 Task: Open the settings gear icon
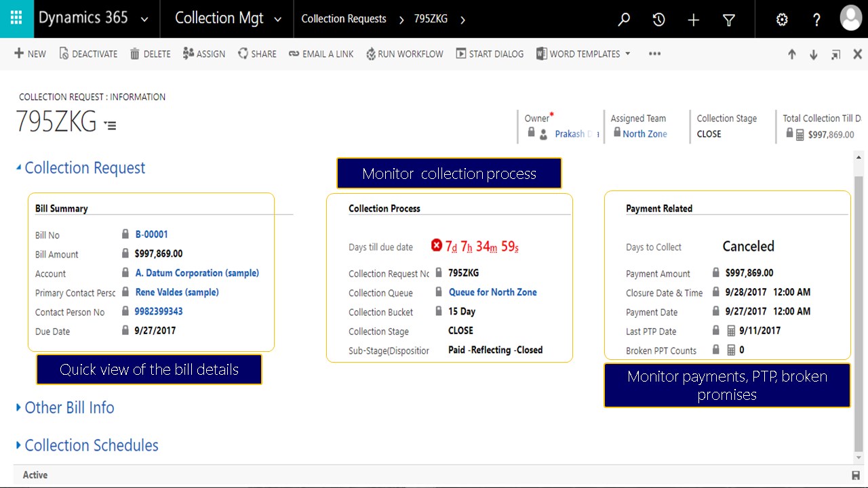pos(782,20)
